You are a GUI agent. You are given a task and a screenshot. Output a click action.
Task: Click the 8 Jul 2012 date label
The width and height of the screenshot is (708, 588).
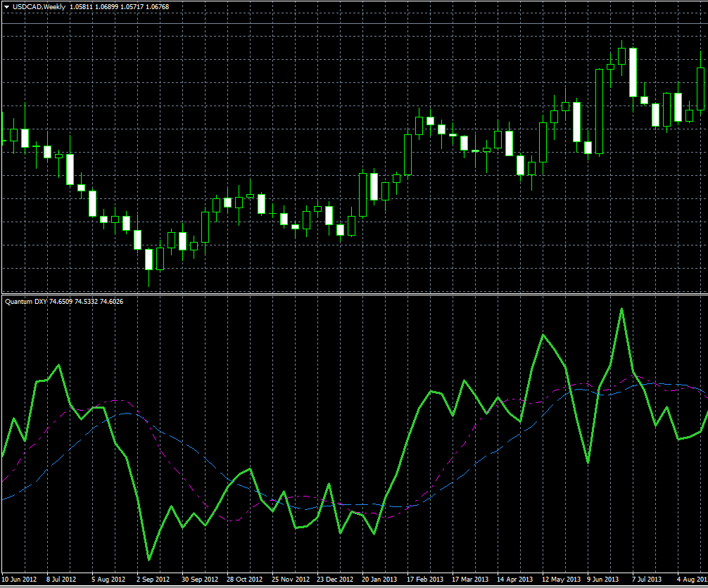coord(62,580)
